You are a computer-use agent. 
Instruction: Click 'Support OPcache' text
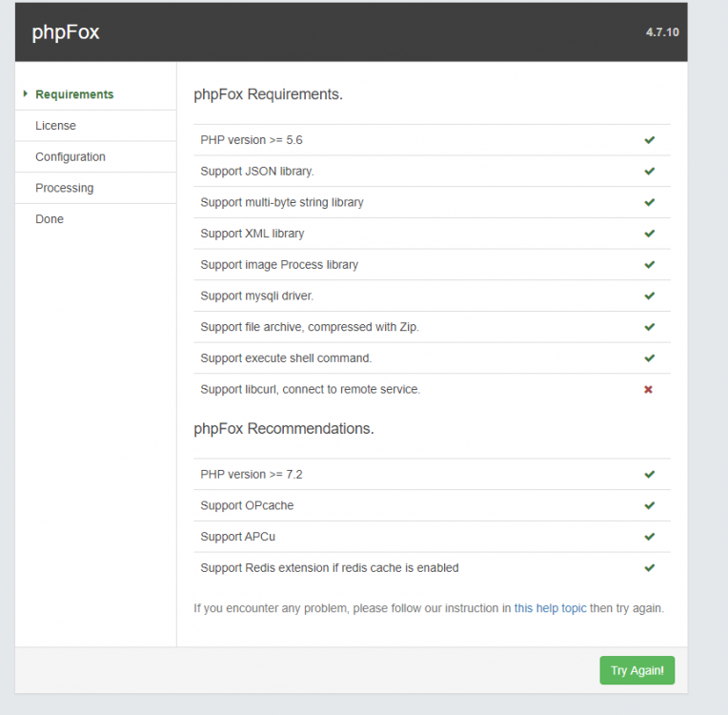(247, 505)
